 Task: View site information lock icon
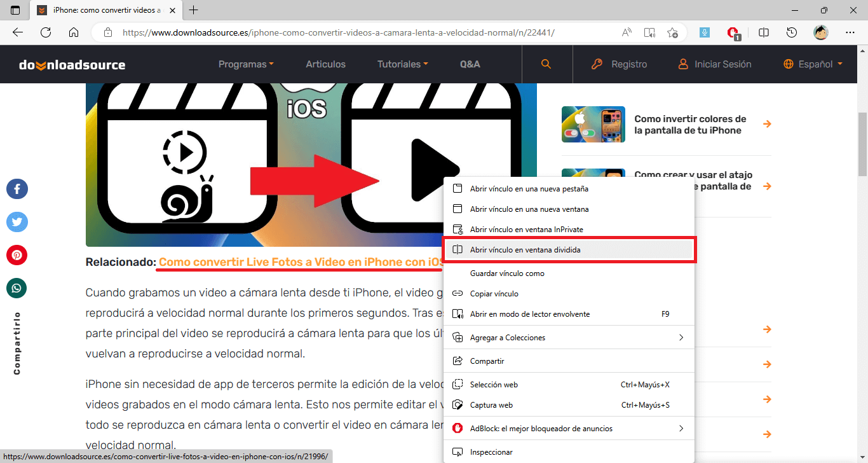click(x=108, y=32)
